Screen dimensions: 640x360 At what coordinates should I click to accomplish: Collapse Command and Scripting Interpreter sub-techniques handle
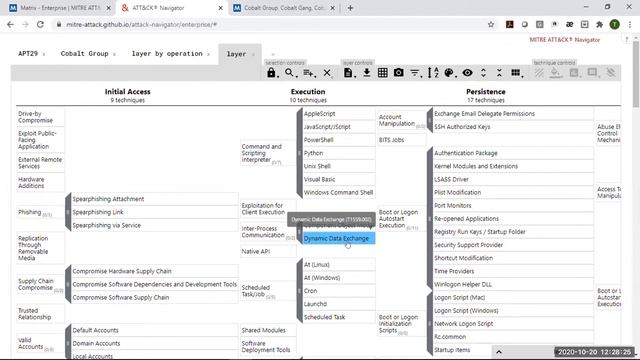coord(299,153)
